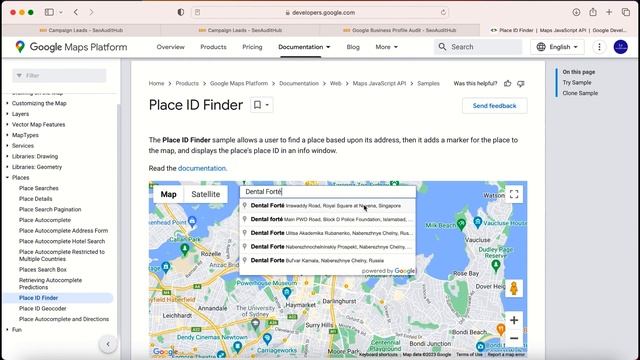Click the Safari forward arrow

tap(91, 12)
